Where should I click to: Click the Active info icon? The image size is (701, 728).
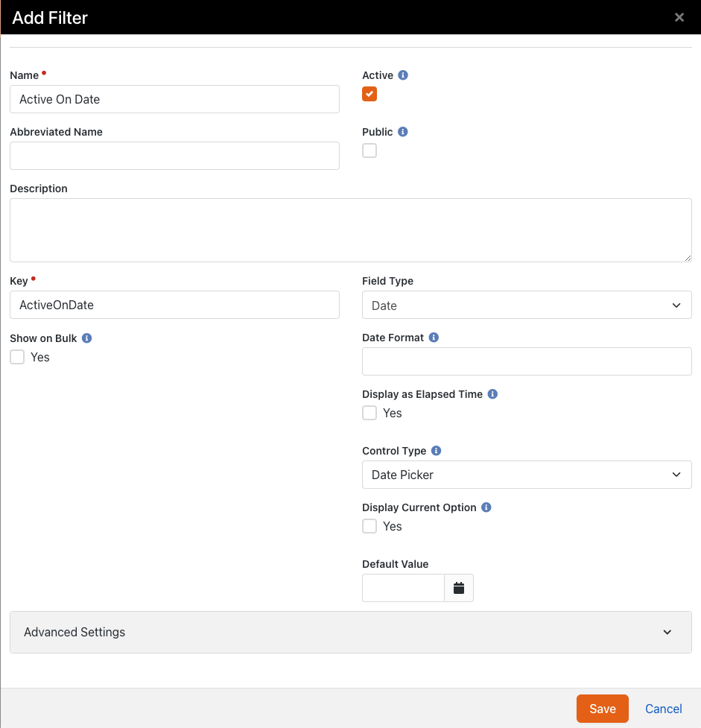point(403,75)
